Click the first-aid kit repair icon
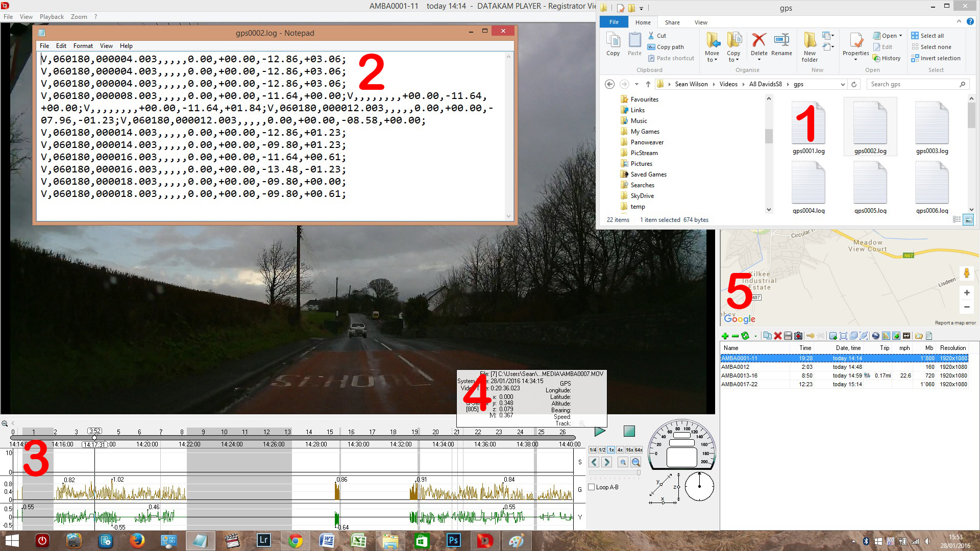The height and width of the screenshot is (551, 980). coord(798,336)
